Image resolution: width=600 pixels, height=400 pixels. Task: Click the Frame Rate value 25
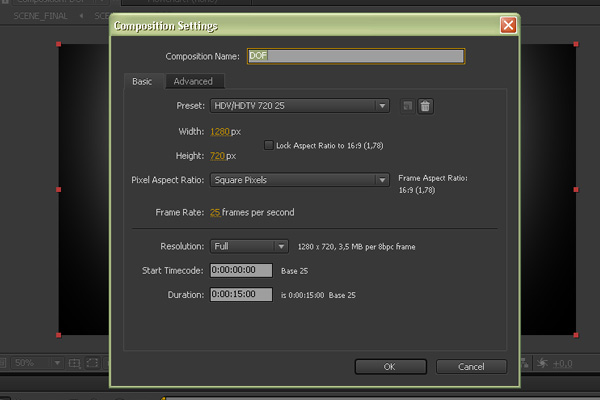tap(215, 212)
